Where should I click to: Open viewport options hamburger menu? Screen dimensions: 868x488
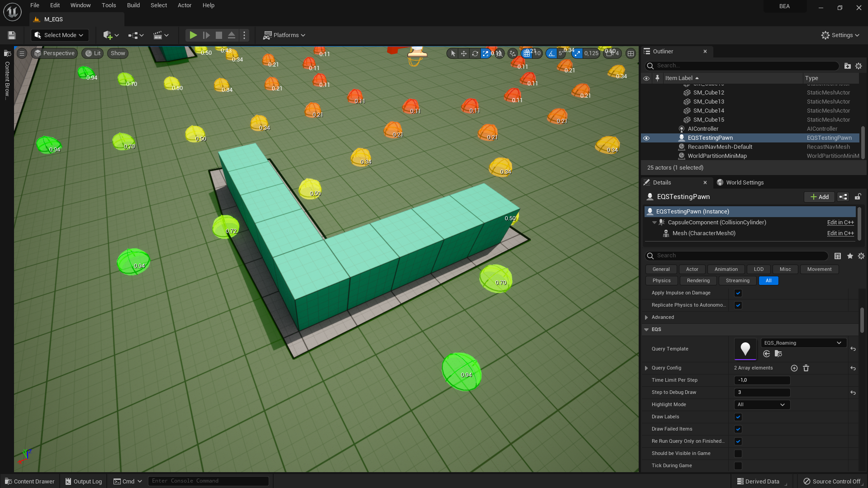(22, 53)
